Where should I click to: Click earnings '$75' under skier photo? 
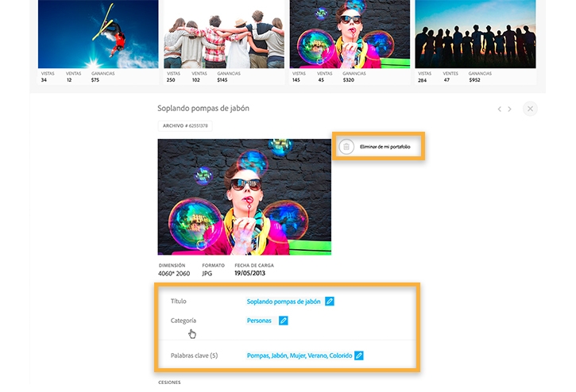95,79
